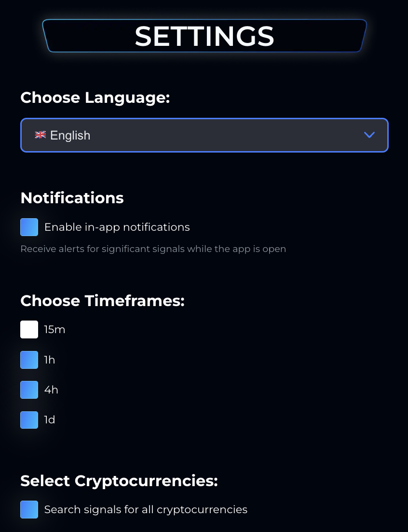Click the '4h' label text
Image resolution: width=408 pixels, height=532 pixels.
[51, 390]
